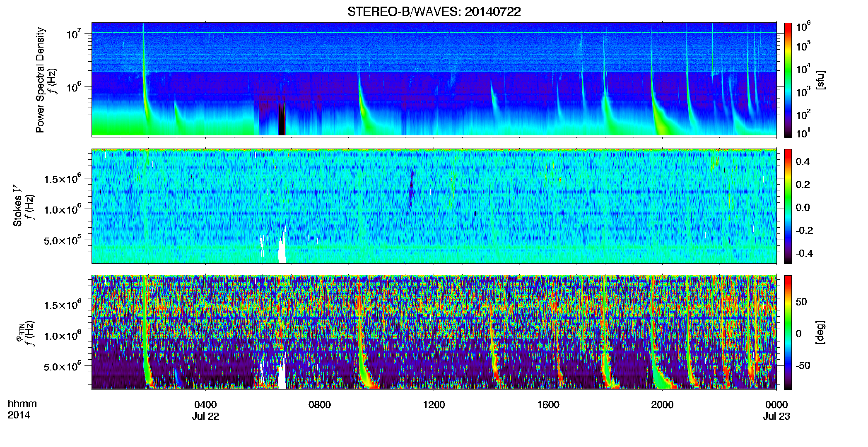The height and width of the screenshot is (447, 868).
Task: Click the hhmm time axis label
Action: [x=22, y=404]
